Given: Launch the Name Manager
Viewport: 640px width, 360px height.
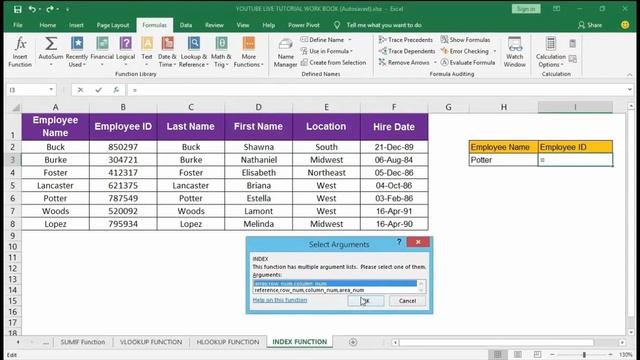Looking at the screenshot, I should click(x=285, y=52).
